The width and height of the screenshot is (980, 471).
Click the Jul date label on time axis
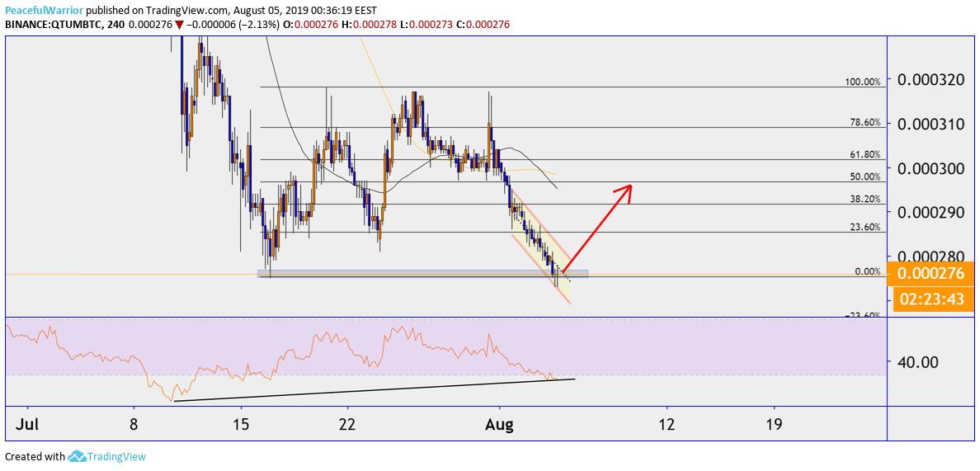click(x=27, y=425)
